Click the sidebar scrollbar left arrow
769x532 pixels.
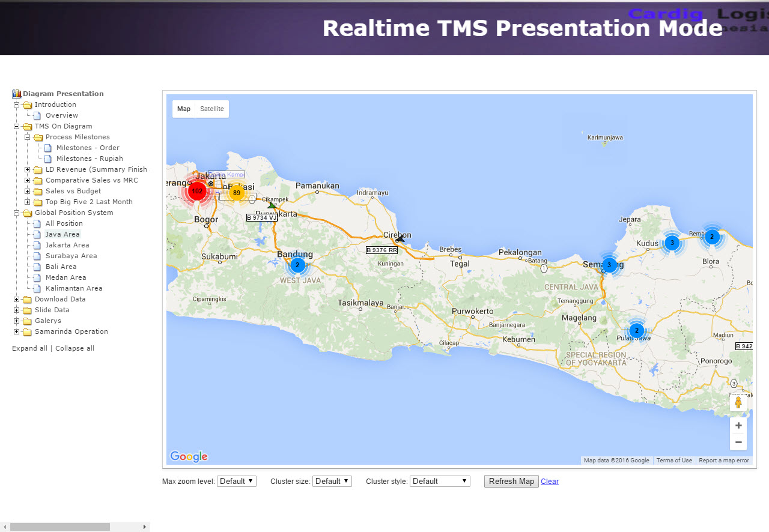5,527
